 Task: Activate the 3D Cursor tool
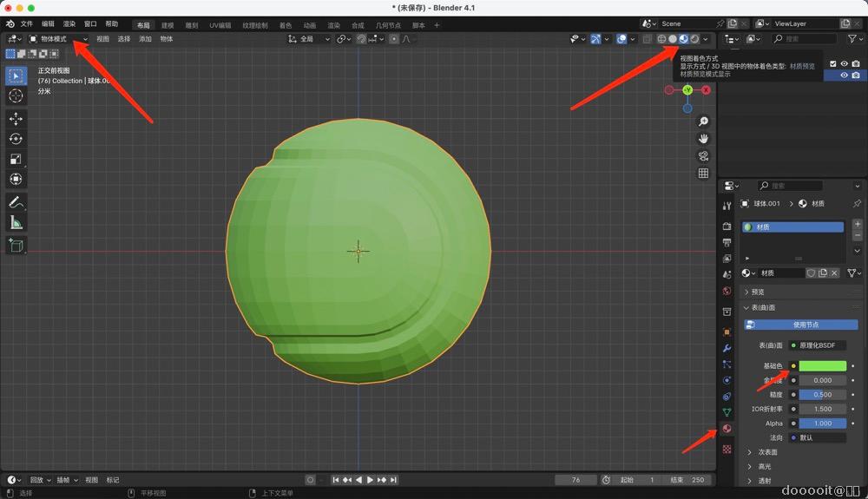point(16,95)
